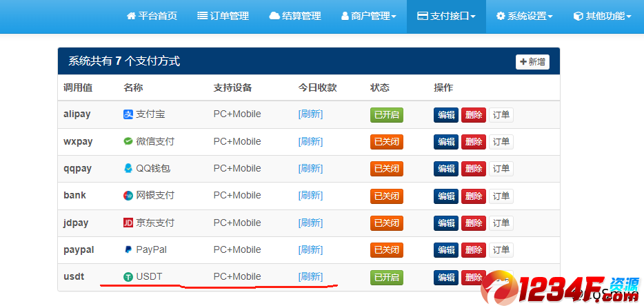The height and width of the screenshot is (308, 644).
Task: Edit the wxpay payment method
Action: point(446,142)
